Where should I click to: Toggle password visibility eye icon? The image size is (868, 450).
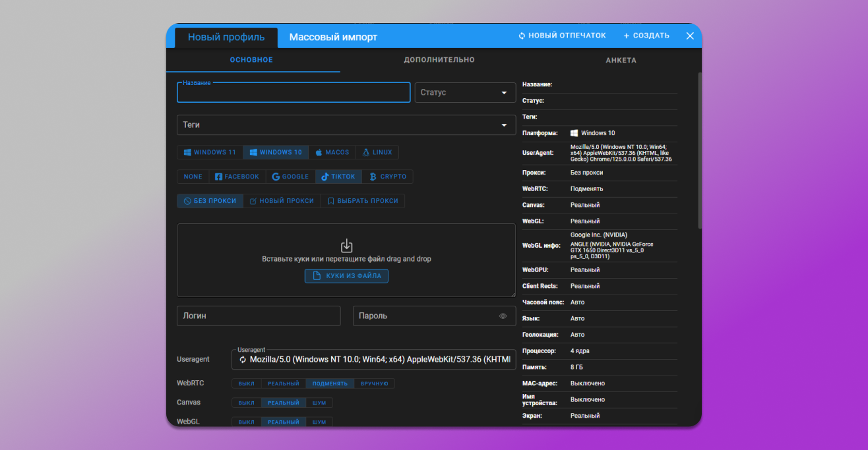click(503, 316)
